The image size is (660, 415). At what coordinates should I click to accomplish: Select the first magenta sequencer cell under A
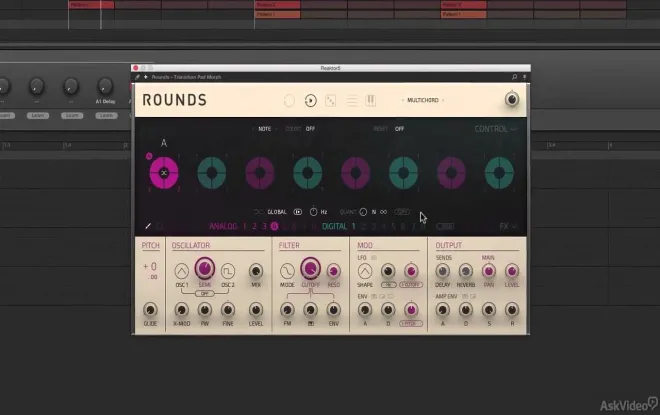tap(164, 173)
